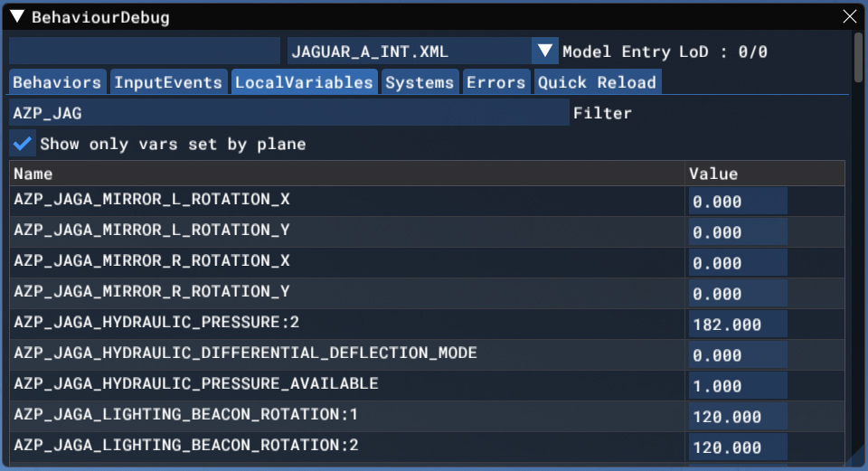Close the BehaviourDebug window
Image resolution: width=868 pixels, height=471 pixels.
click(x=849, y=17)
